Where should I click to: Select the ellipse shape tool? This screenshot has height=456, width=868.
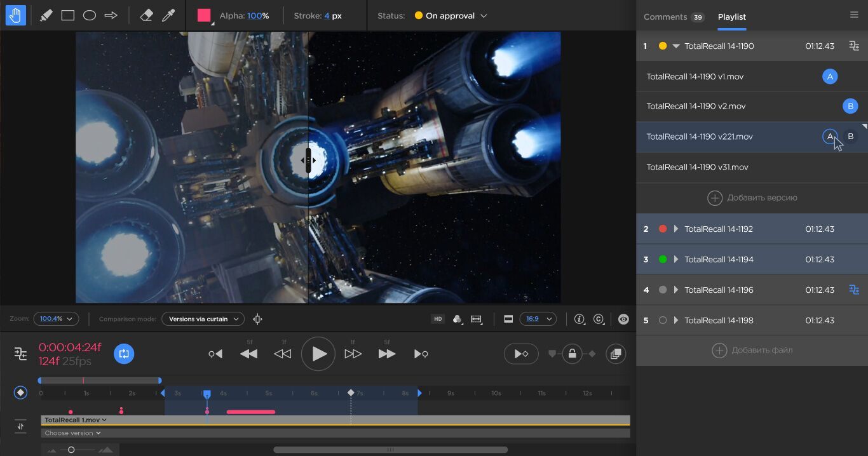pos(90,16)
